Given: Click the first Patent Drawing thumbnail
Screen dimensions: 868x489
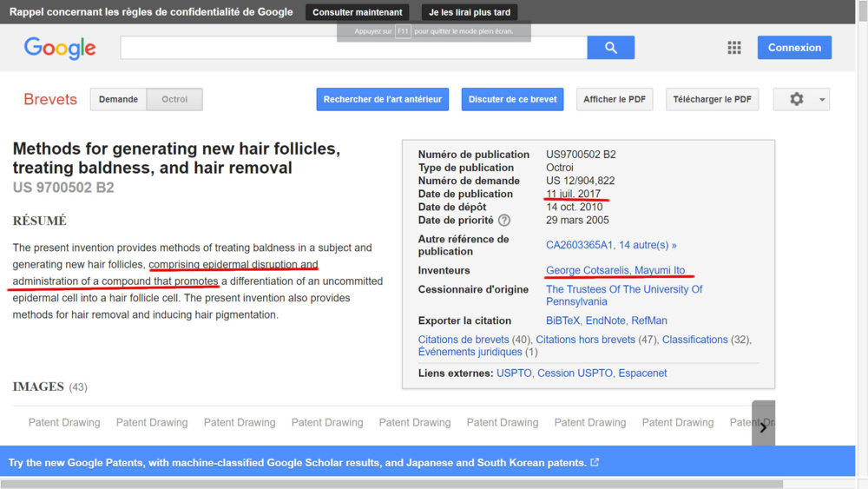Looking at the screenshot, I should pyautogui.click(x=64, y=423).
